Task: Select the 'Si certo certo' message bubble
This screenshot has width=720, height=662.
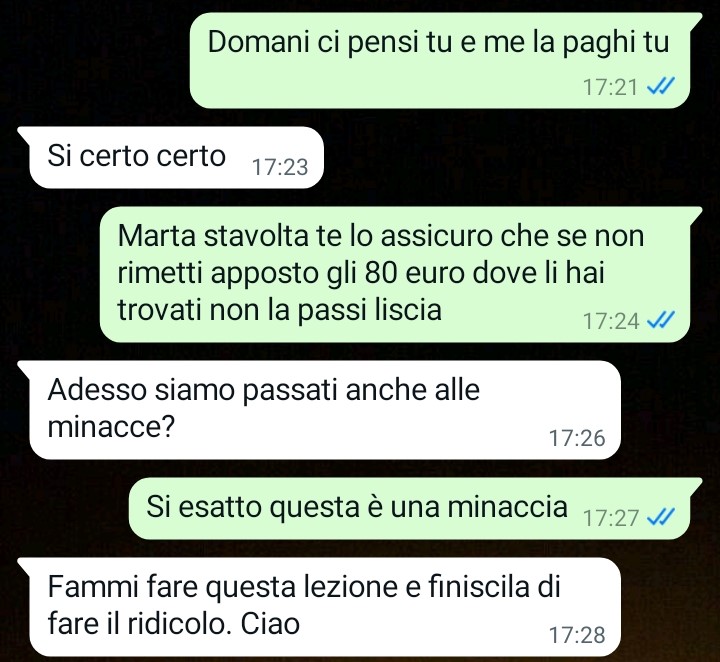Action: (170, 157)
